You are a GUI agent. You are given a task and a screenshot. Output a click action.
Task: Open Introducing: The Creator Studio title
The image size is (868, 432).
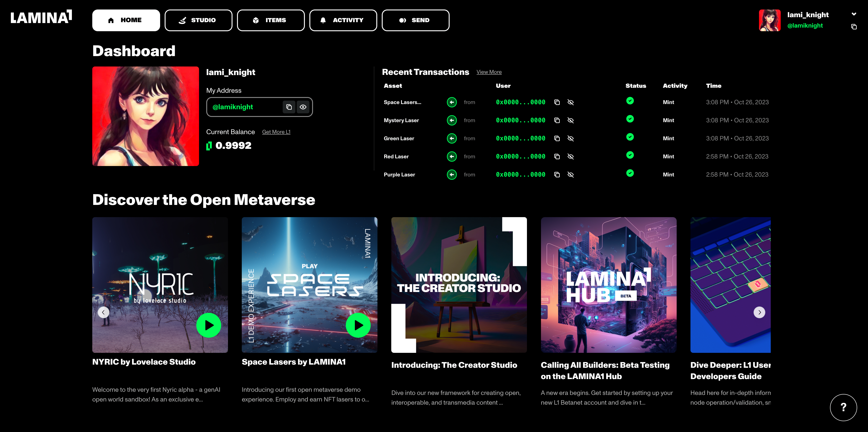pyautogui.click(x=454, y=365)
